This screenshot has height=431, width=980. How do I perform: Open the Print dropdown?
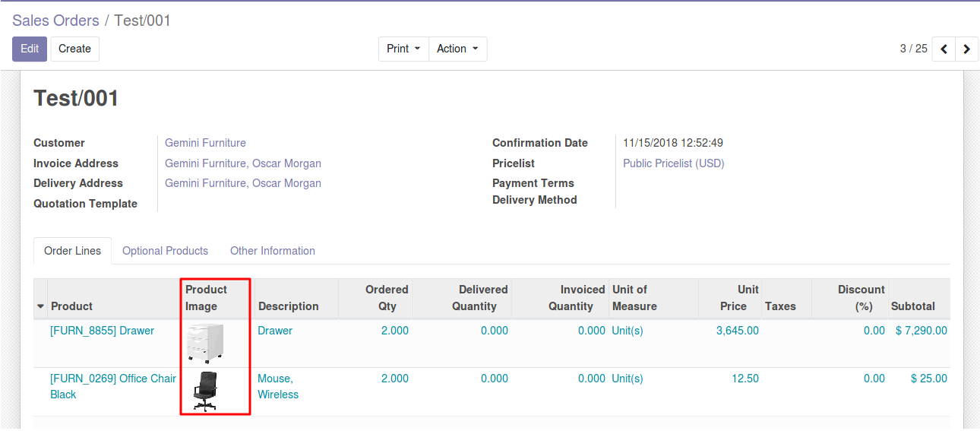403,49
